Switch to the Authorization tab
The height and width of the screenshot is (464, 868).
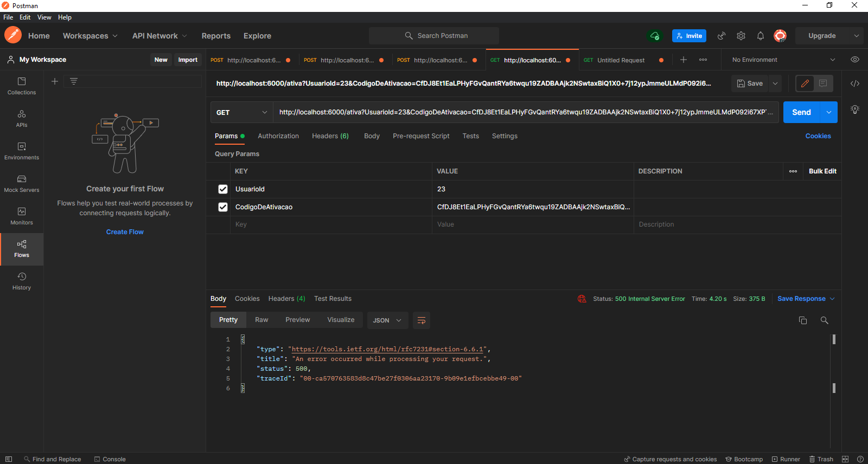[x=278, y=136]
